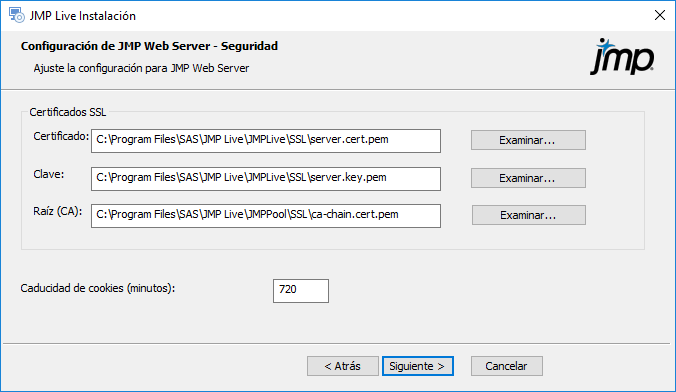Click the 'JMP Live Instalación' window title
Image resolution: width=676 pixels, height=392 pixels.
pyautogui.click(x=83, y=16)
